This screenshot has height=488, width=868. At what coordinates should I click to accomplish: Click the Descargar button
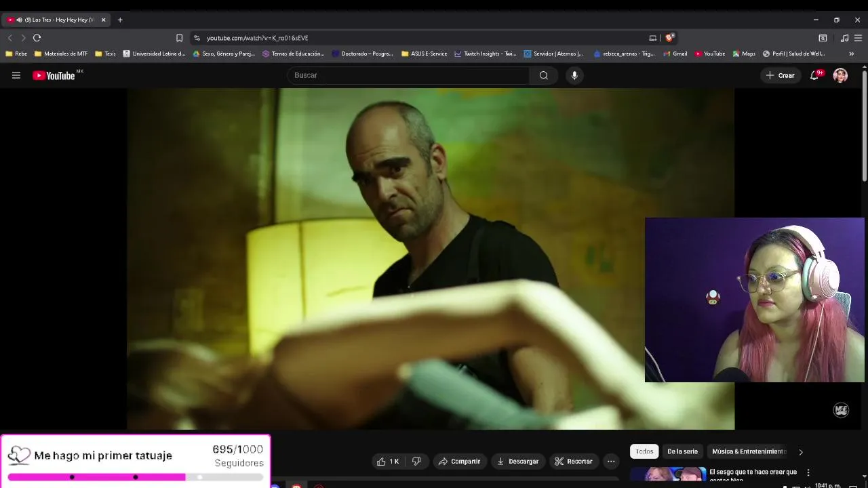pyautogui.click(x=517, y=462)
